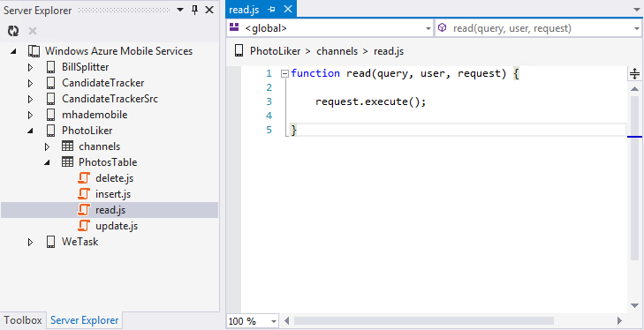Click the vertical scrollbar down arrow
644x330 pixels.
(635, 306)
